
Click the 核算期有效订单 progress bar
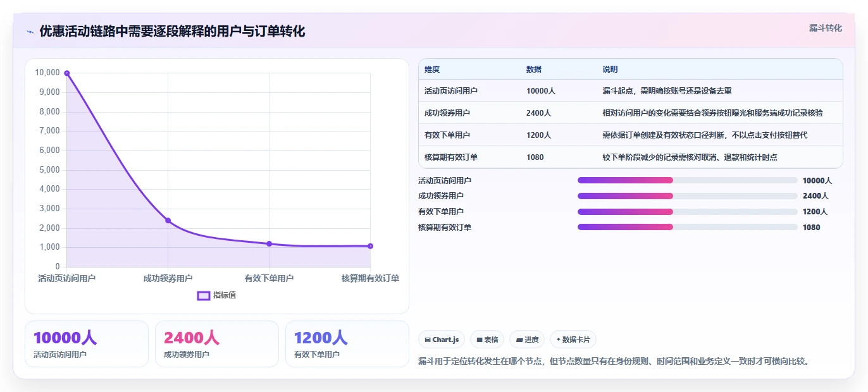coord(687,227)
